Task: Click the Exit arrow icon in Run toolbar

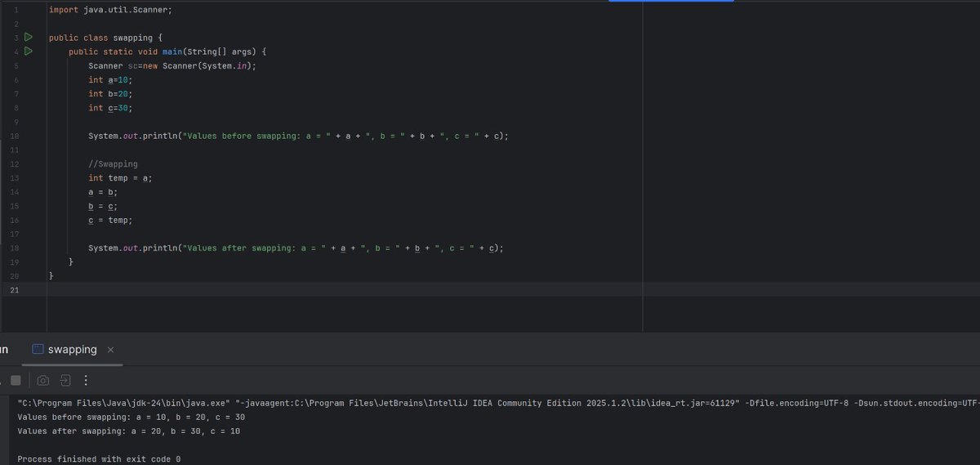Action: point(65,380)
